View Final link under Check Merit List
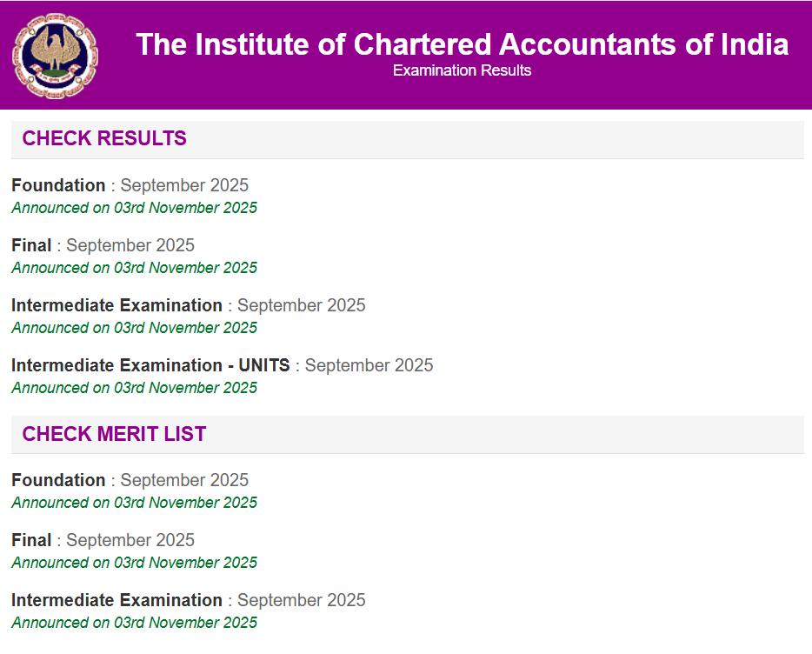This screenshot has height=654, width=812. [x=31, y=540]
